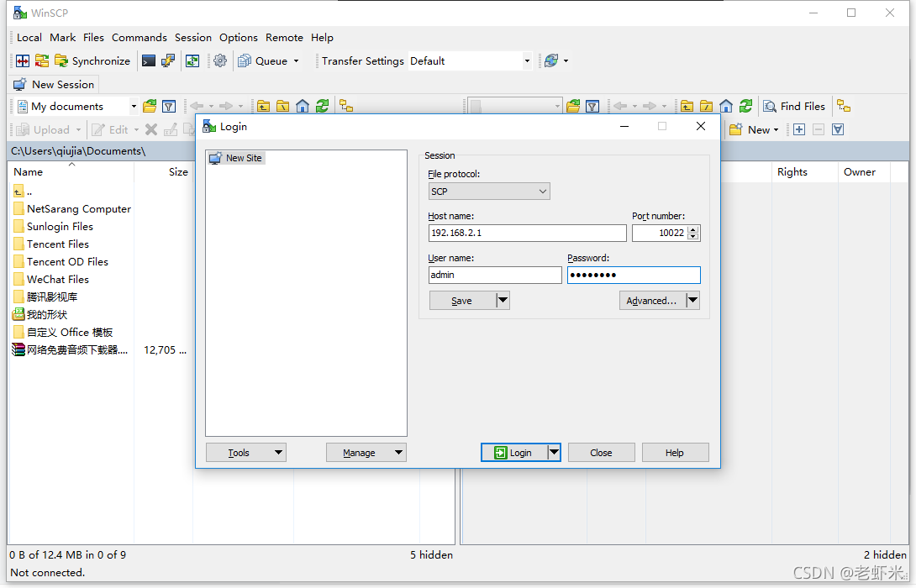Open the terminal console icon
This screenshot has width=916, height=588.
pos(149,60)
